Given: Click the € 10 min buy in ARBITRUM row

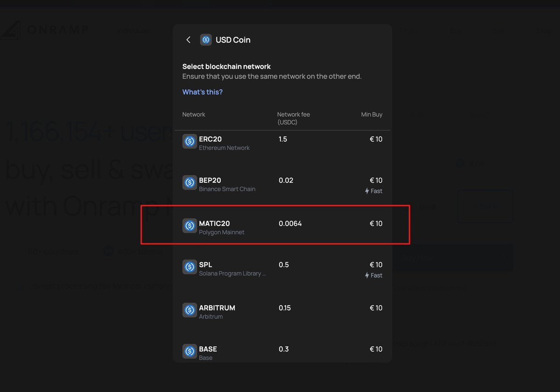Looking at the screenshot, I should click(x=376, y=308).
